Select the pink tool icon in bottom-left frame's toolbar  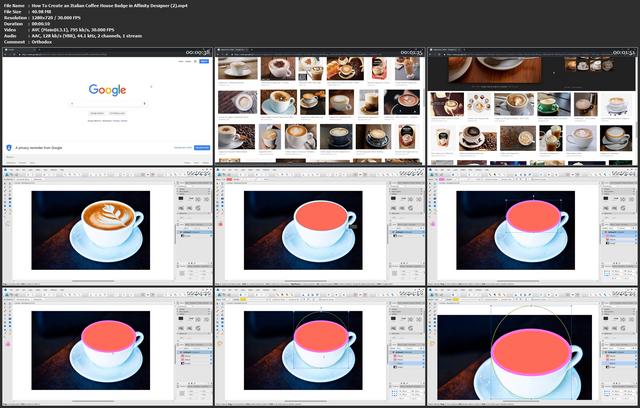click(x=7, y=344)
